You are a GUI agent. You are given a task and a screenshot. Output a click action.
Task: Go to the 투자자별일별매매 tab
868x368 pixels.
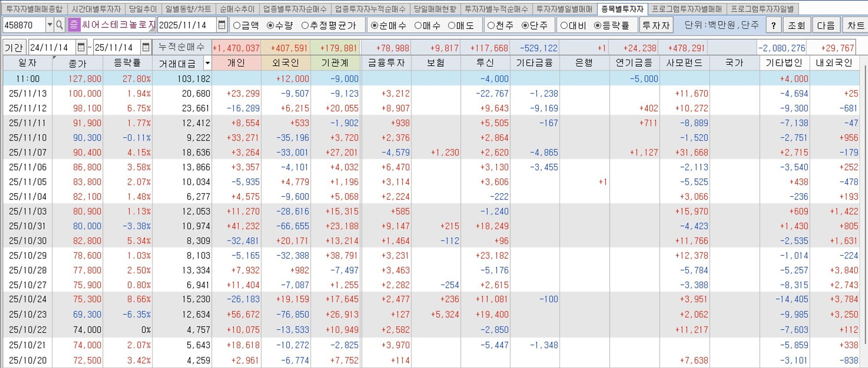coord(565,9)
